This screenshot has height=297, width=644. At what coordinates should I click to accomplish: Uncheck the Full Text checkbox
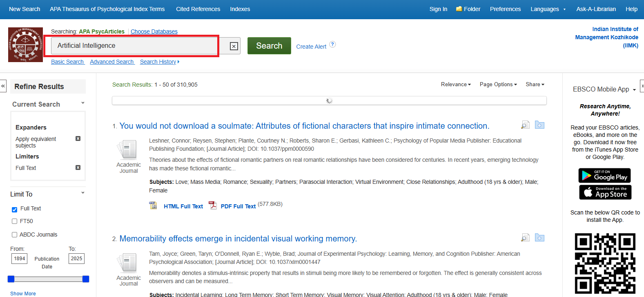click(15, 210)
